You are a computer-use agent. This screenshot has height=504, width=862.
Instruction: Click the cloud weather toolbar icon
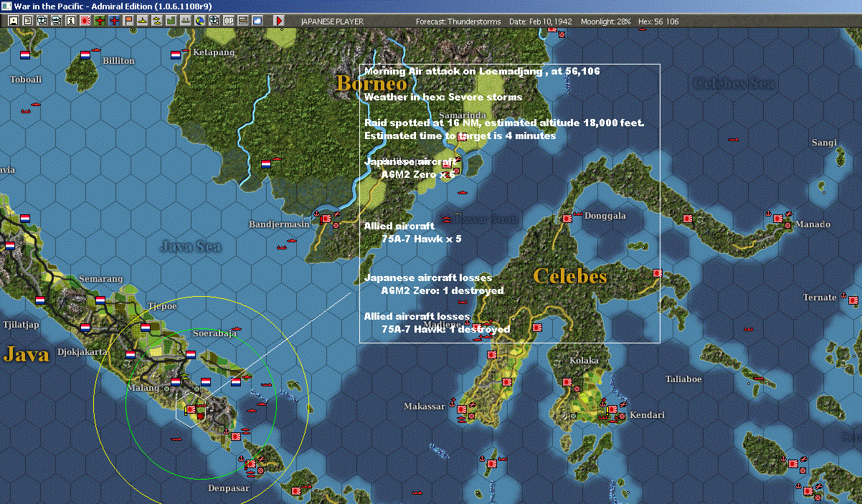click(257, 21)
